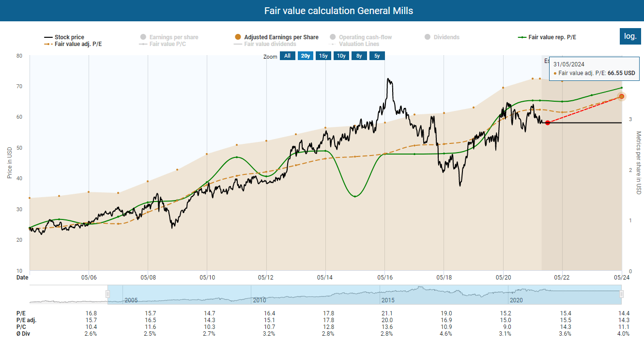Viewport: 644px width, 342px height.
Task: Click the Fair value P/C legend icon
Action: point(142,44)
